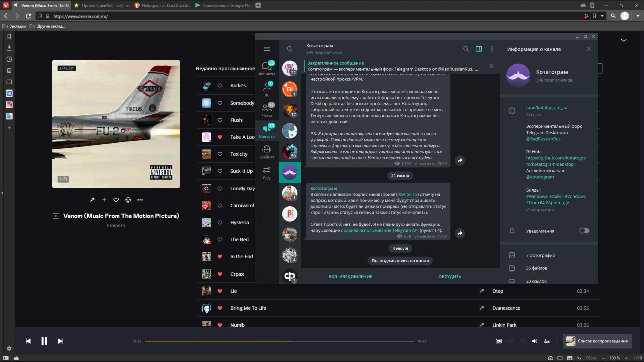The width and height of the screenshot is (644, 362).
Task: Toggle repeat in Deezer player
Action: click(x=511, y=341)
